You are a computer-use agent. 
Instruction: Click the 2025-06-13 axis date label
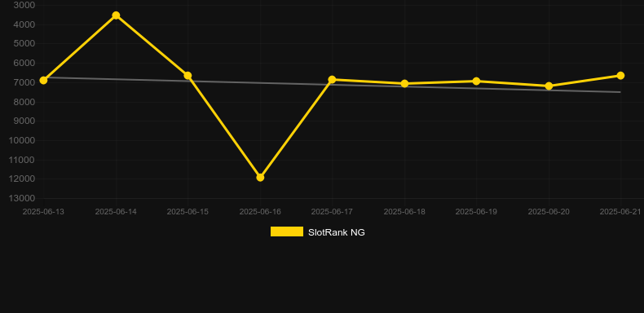pyautogui.click(x=43, y=212)
